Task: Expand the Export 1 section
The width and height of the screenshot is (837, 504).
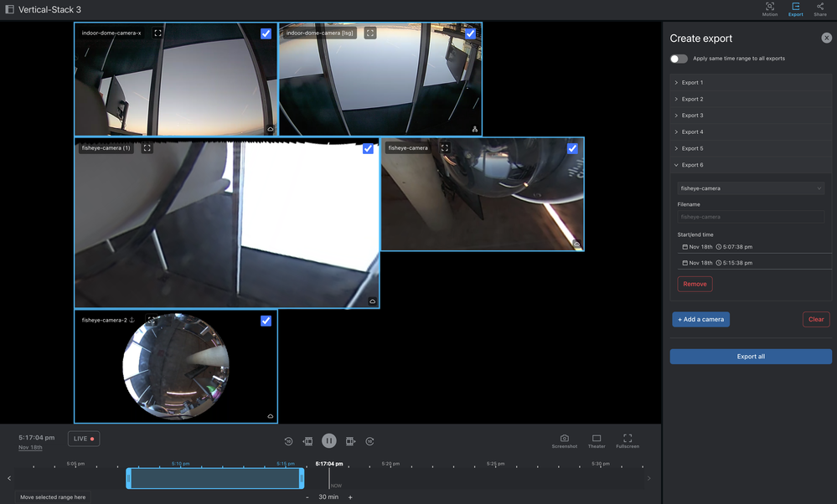Action: pyautogui.click(x=692, y=83)
